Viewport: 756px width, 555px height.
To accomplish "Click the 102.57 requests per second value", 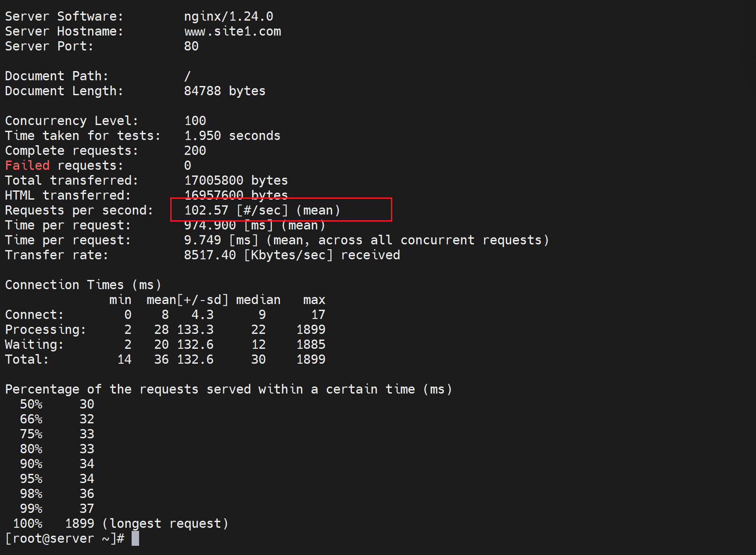I will (x=206, y=211).
